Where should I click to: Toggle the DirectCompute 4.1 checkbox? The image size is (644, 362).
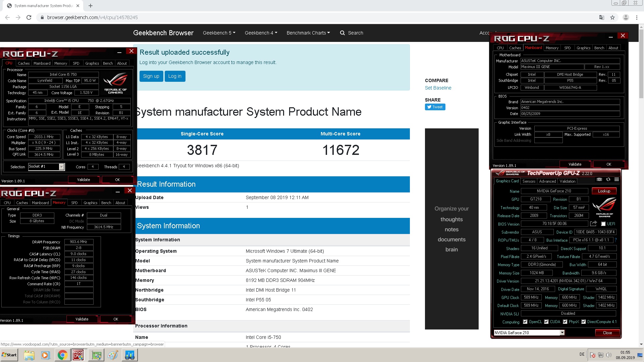click(x=583, y=322)
